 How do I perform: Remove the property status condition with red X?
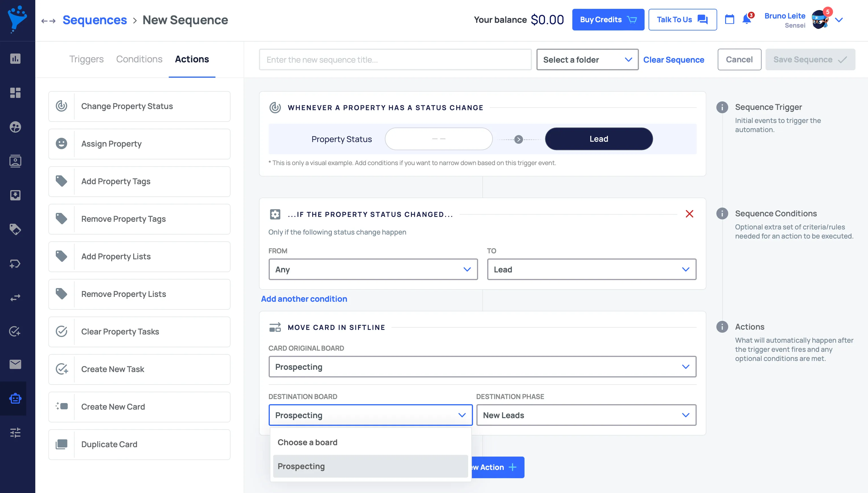pyautogui.click(x=689, y=214)
